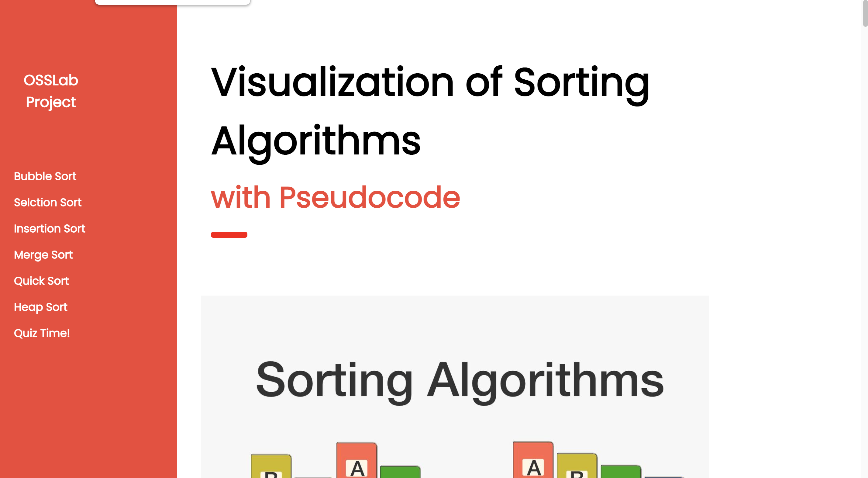Click the 'with Pseudocode' subtitle
The width and height of the screenshot is (868, 478).
[x=335, y=198]
